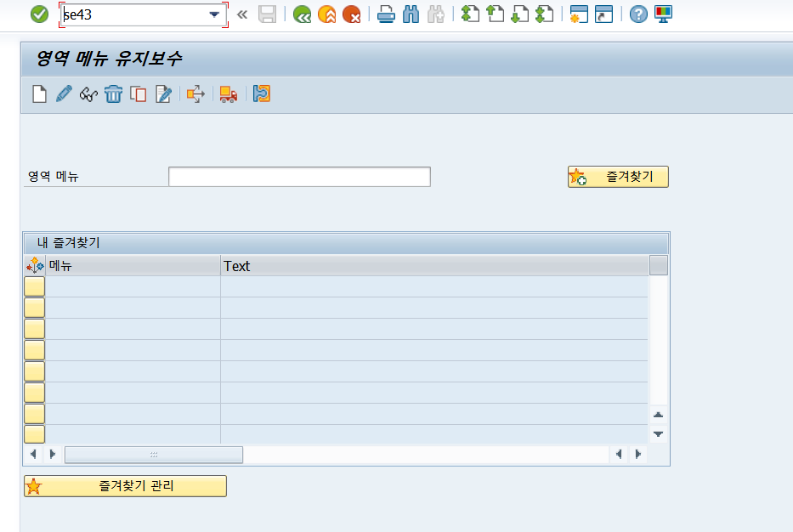793x532 pixels.
Task: Select the seventh favorites table row selector
Action: (x=34, y=414)
